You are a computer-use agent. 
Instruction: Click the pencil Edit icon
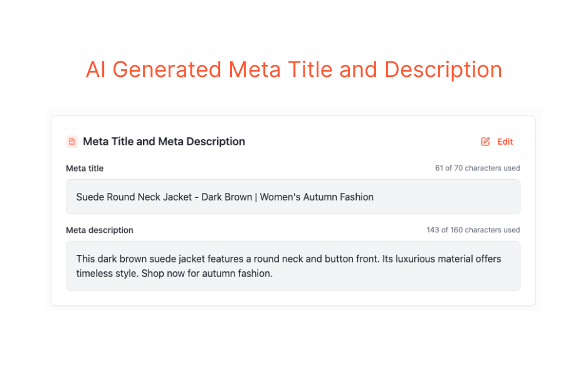[485, 142]
